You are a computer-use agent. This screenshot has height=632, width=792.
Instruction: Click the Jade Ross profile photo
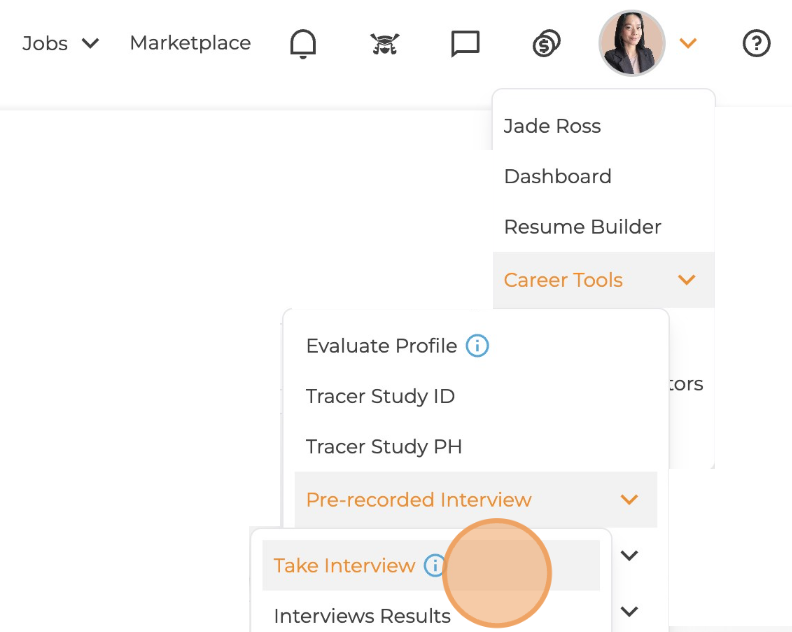pos(631,44)
